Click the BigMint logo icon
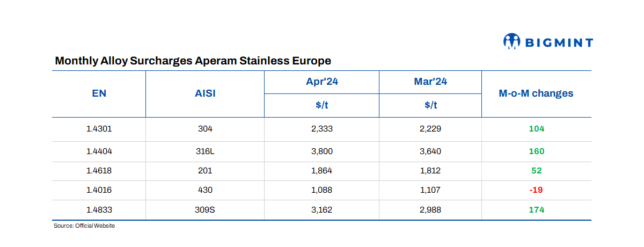This screenshot has height=247, width=644. (x=512, y=41)
